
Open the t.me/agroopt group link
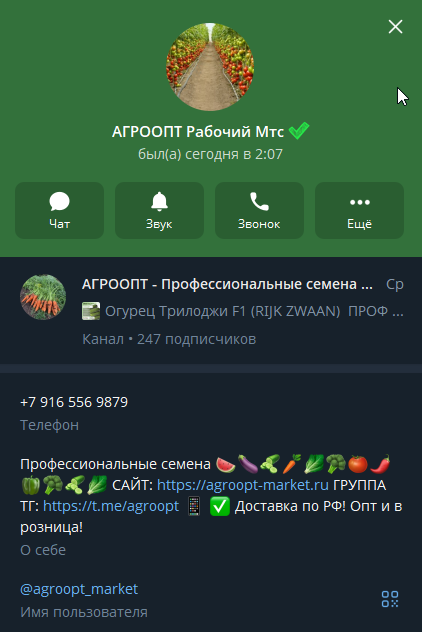point(111,506)
